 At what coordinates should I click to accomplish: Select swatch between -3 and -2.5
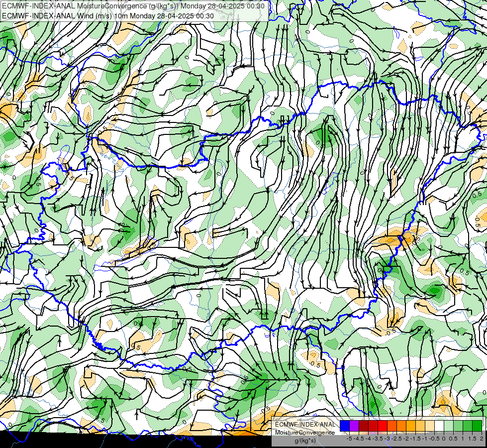392,426
